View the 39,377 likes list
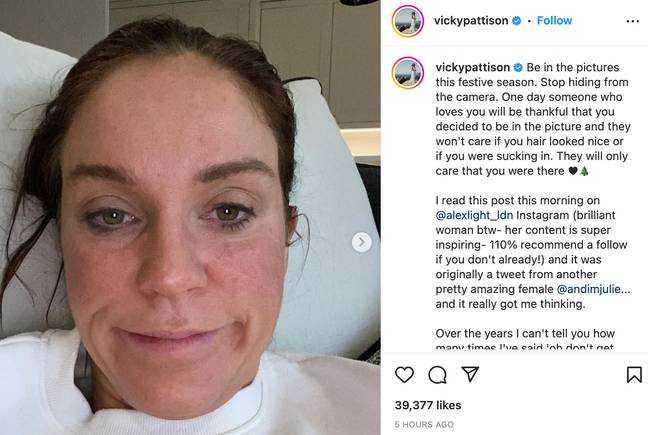This screenshot has width=648, height=435. [428, 405]
